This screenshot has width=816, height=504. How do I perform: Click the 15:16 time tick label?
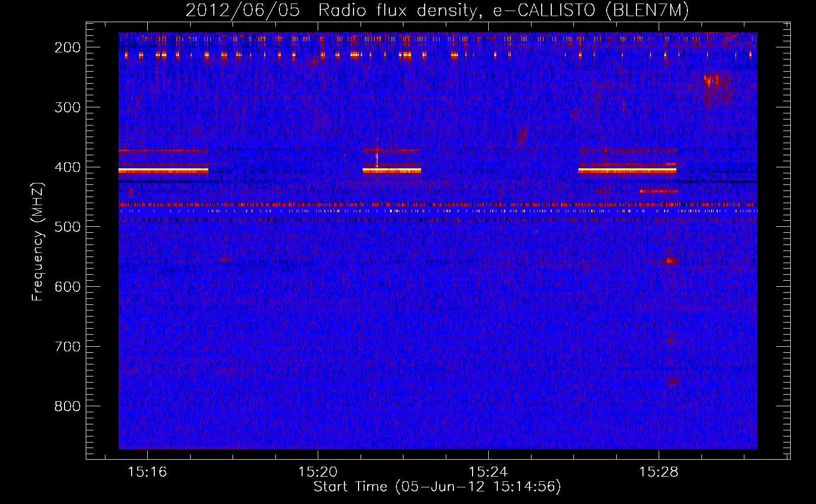147,472
